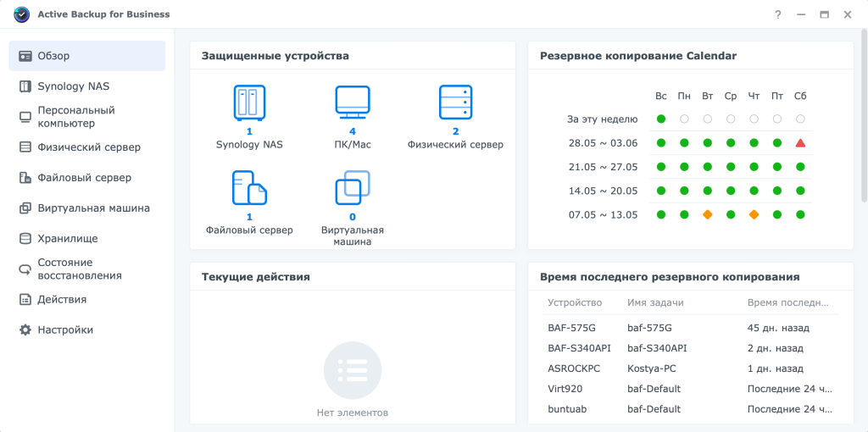This screenshot has width=868, height=432.
Task: Go to Действия in the sidebar
Action: pos(87,299)
